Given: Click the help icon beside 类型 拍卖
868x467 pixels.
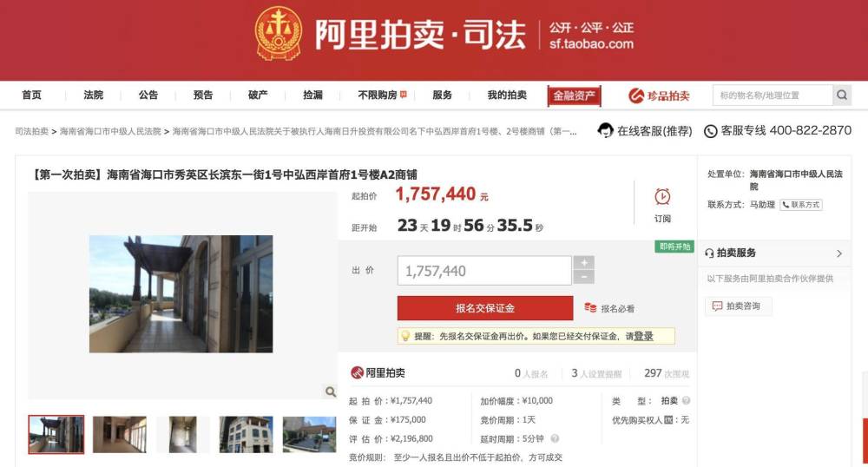Looking at the screenshot, I should click(x=686, y=401).
